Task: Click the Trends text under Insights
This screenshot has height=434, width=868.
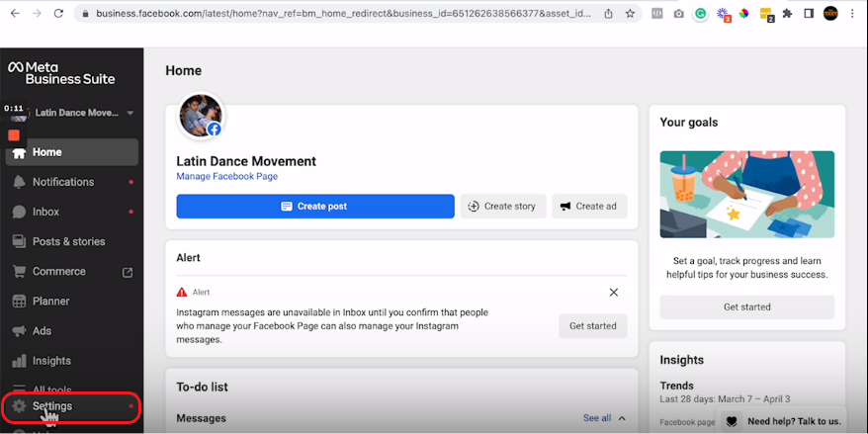Action: click(x=676, y=386)
